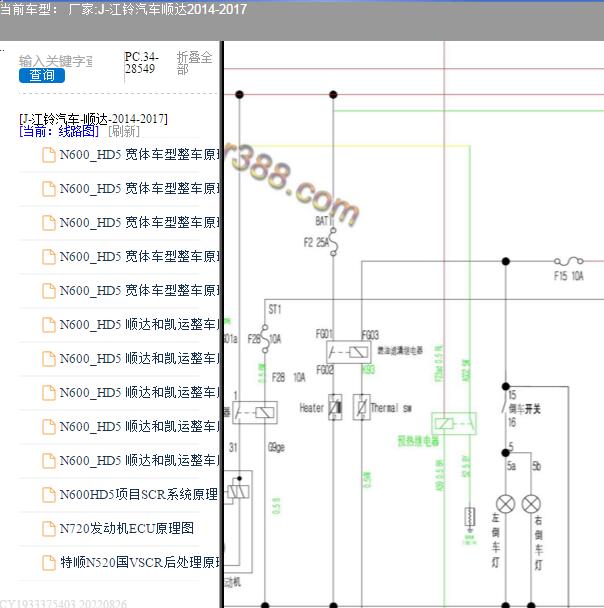Open the [当前：线路图] link
The image size is (604, 608).
[x=59, y=131]
